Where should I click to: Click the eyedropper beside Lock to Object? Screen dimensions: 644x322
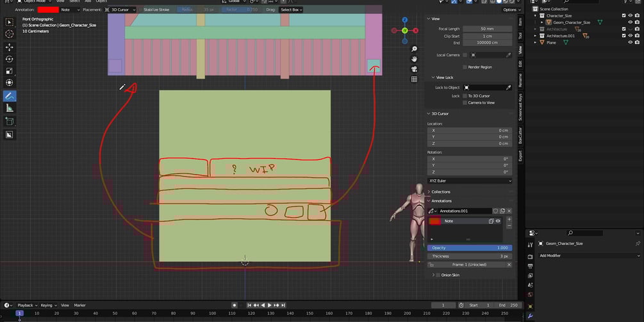pyautogui.click(x=508, y=88)
